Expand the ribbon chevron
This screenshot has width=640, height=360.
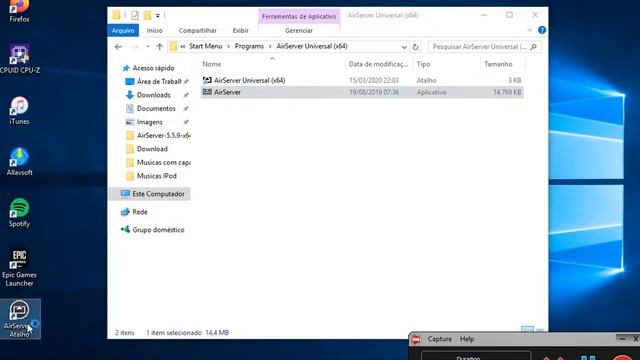click(x=529, y=30)
